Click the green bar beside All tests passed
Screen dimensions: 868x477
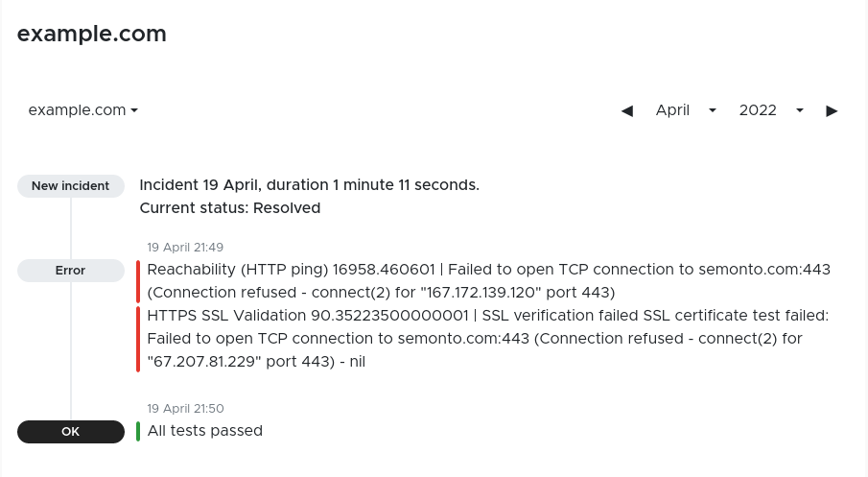pos(138,432)
